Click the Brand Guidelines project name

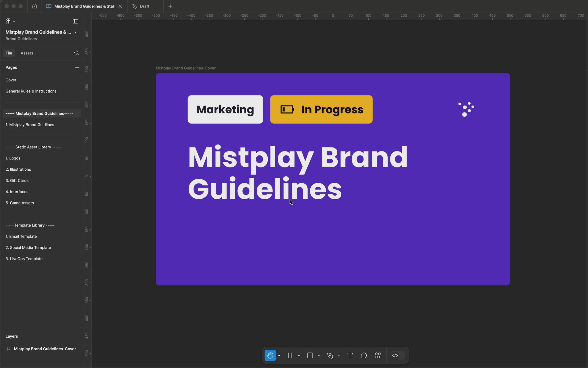[21, 39]
